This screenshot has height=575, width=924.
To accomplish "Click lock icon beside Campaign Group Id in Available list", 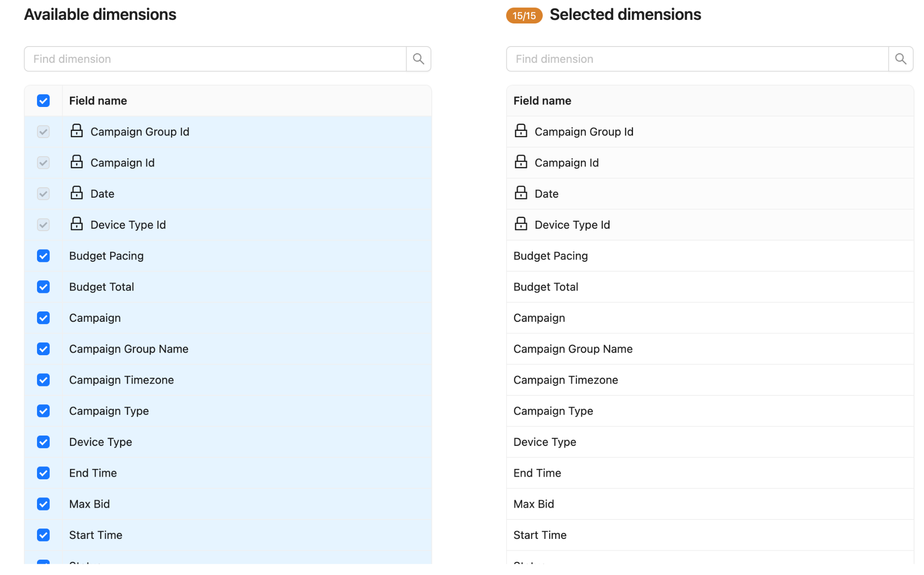I will 77,131.
